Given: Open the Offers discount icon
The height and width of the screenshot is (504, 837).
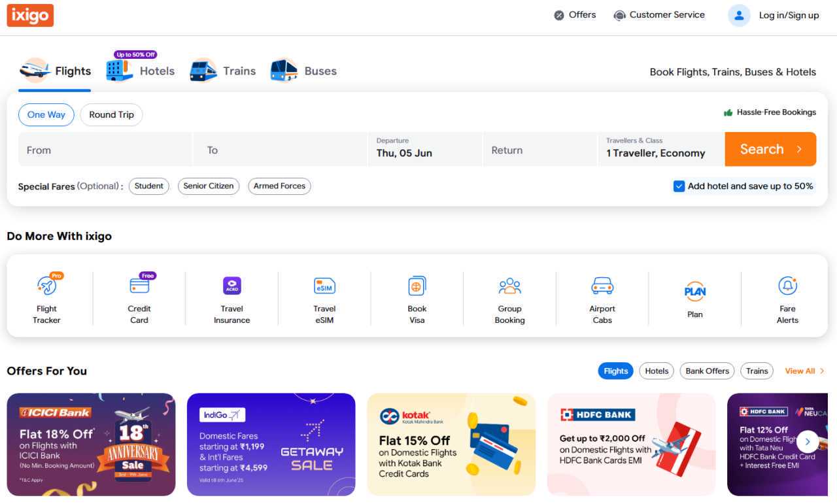Looking at the screenshot, I should tap(559, 15).
